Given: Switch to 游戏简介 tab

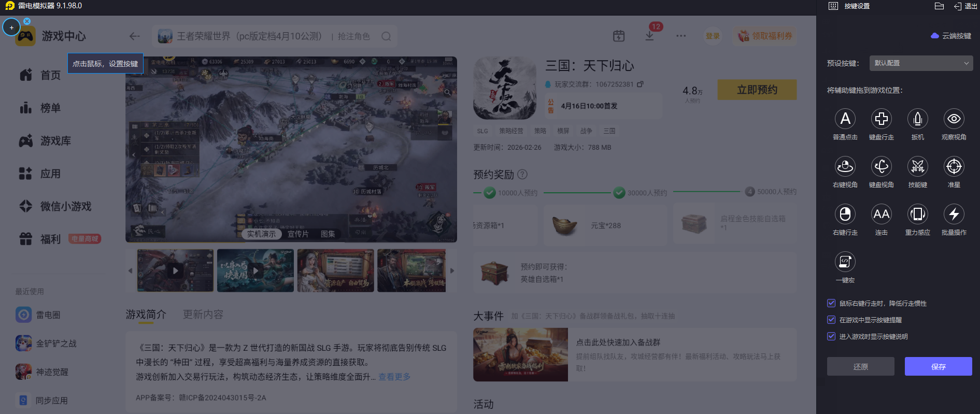Looking at the screenshot, I should tap(146, 314).
